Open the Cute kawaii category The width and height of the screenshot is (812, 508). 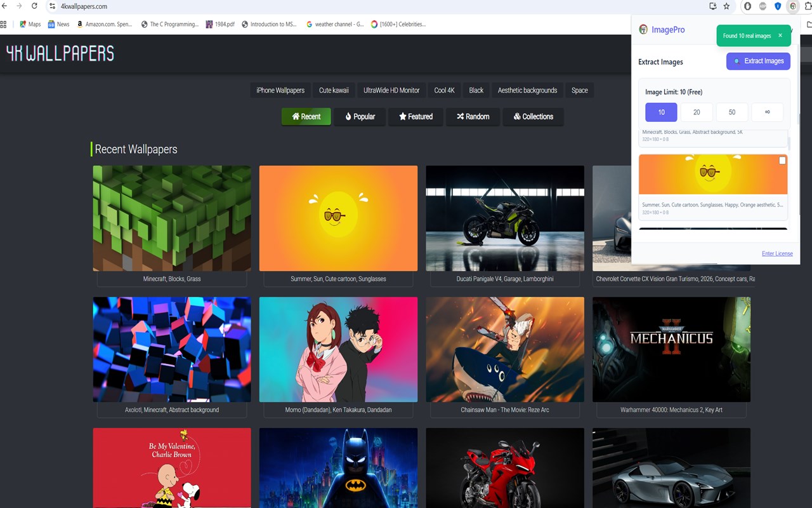[334, 90]
